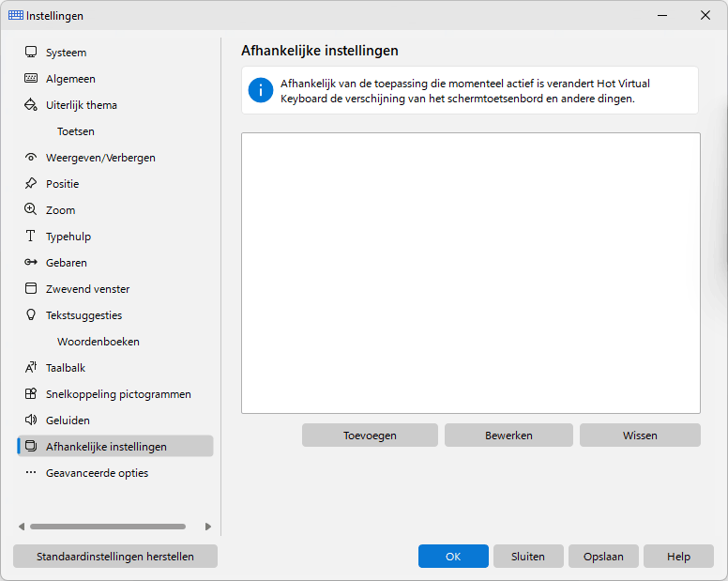Select Snelkoppeling pictogrammen in sidebar
The image size is (728, 581).
tap(115, 393)
